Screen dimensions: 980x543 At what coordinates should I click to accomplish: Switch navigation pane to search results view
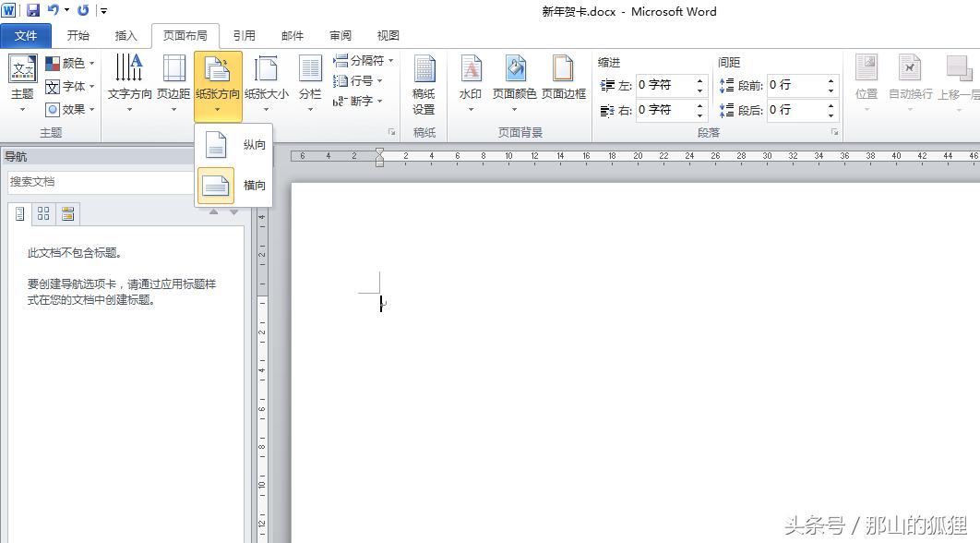click(66, 213)
